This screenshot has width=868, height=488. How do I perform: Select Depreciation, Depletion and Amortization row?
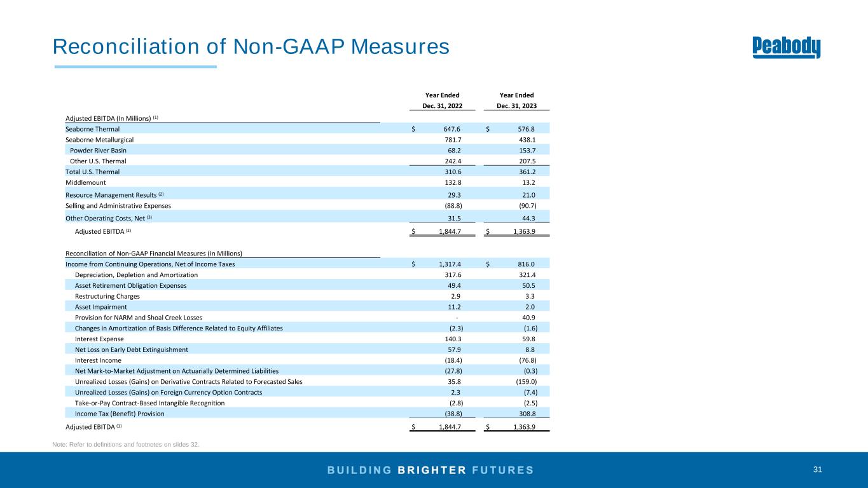point(307,274)
